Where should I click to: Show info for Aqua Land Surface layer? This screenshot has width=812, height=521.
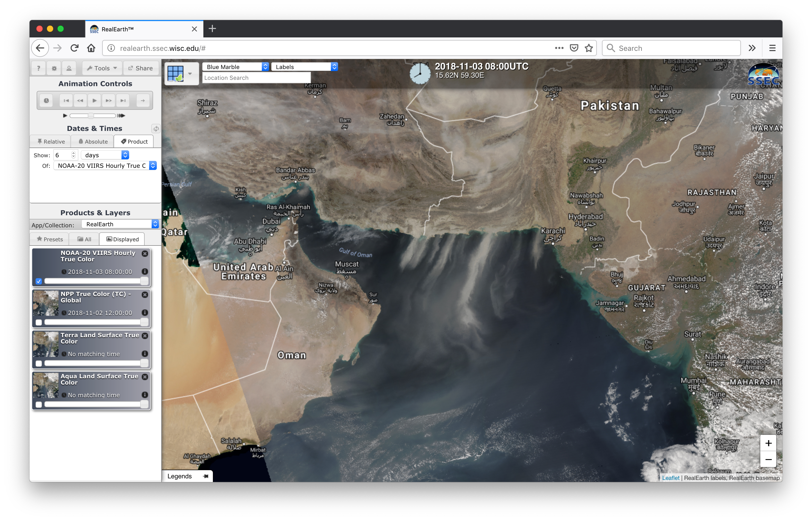tap(145, 395)
